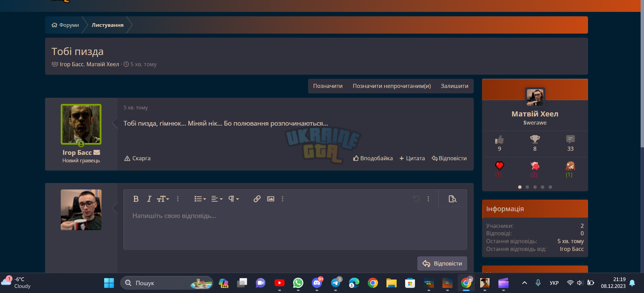The width and height of the screenshot is (644, 293).
Task: Select the third carousel dot in the profile card
Action: tap(535, 187)
